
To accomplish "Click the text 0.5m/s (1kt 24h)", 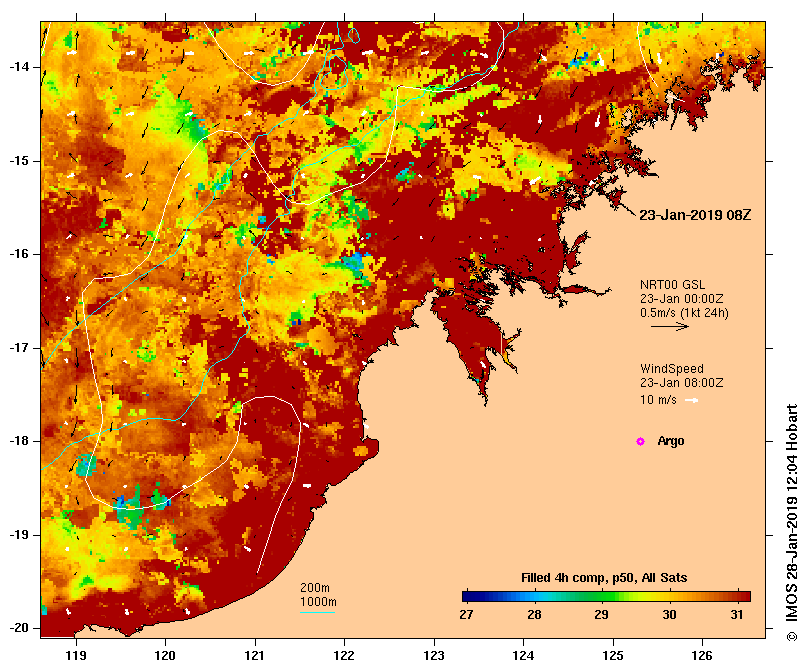I will [x=684, y=313].
